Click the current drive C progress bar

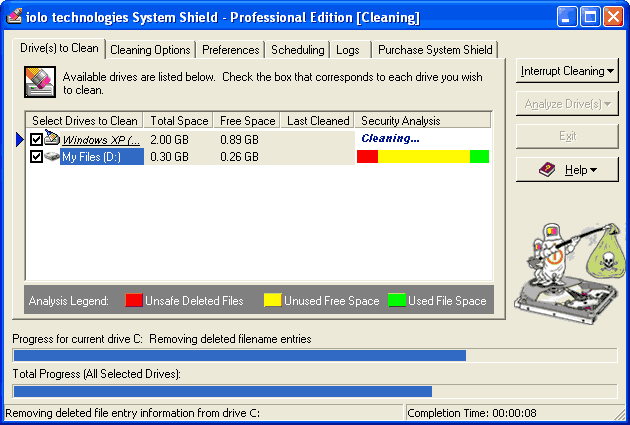point(315,356)
